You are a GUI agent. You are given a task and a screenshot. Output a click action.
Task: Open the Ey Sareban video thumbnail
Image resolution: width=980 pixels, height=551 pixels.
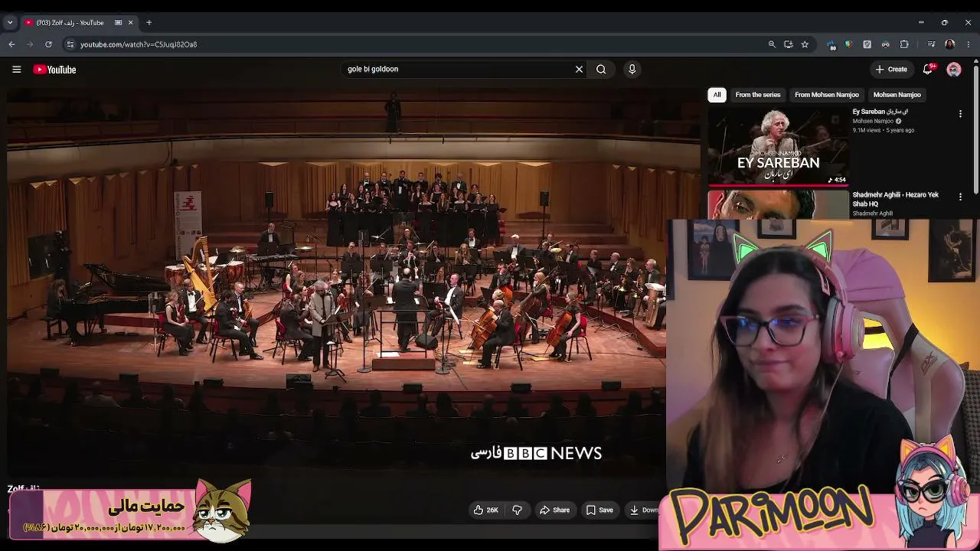click(x=778, y=147)
